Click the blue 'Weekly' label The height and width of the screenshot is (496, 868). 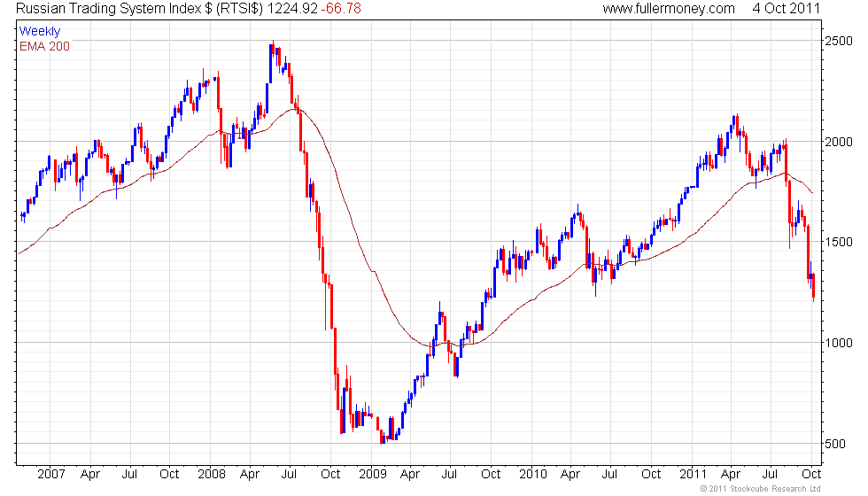[x=39, y=32]
